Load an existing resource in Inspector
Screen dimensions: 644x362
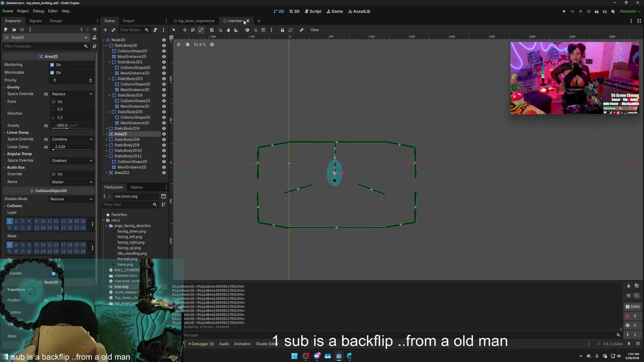tap(14, 30)
